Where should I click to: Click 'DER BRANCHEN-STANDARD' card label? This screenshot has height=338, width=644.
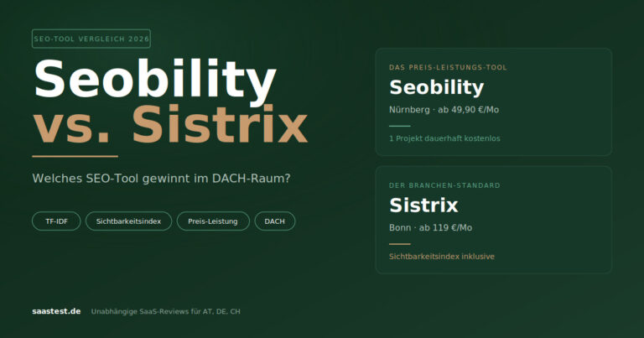click(444, 185)
